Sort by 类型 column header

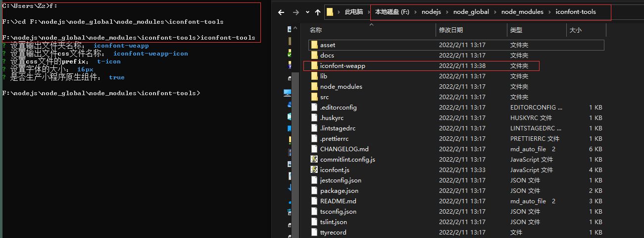[516, 30]
